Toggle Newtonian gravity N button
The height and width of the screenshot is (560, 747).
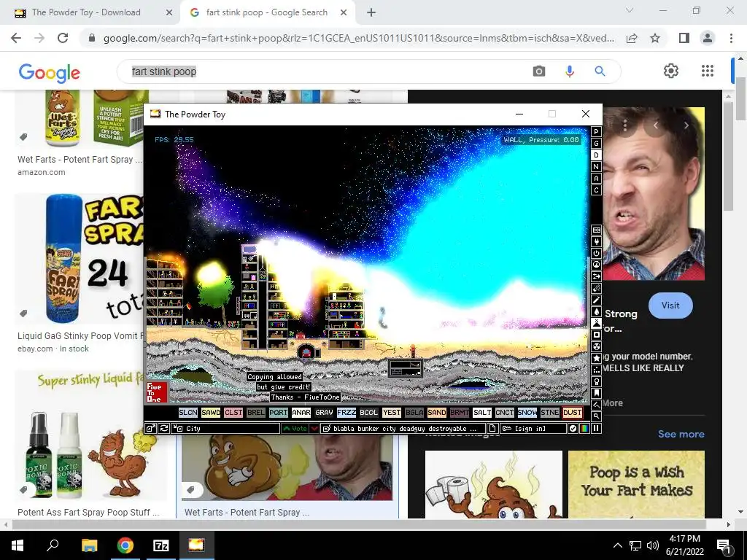(x=596, y=167)
